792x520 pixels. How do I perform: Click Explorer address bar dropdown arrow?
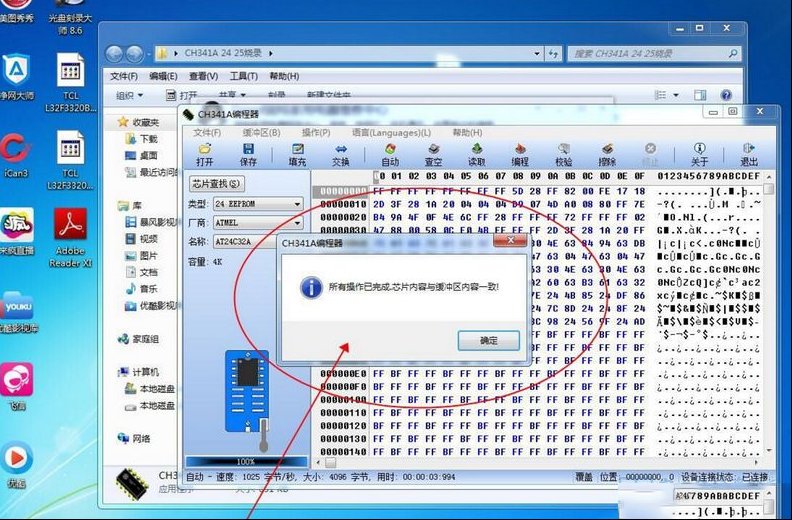(x=536, y=53)
